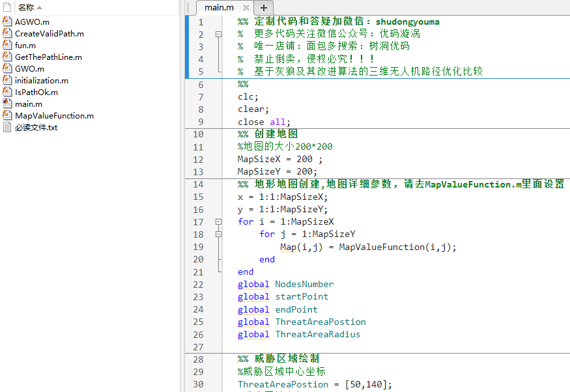
Task: Click the GWO.m file icon
Action: click(x=7, y=68)
